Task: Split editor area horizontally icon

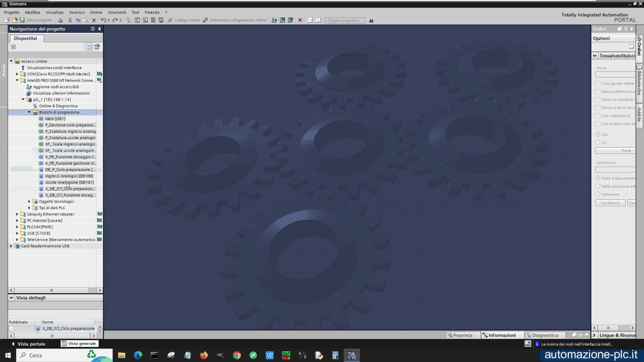Action: pyautogui.click(x=310, y=20)
